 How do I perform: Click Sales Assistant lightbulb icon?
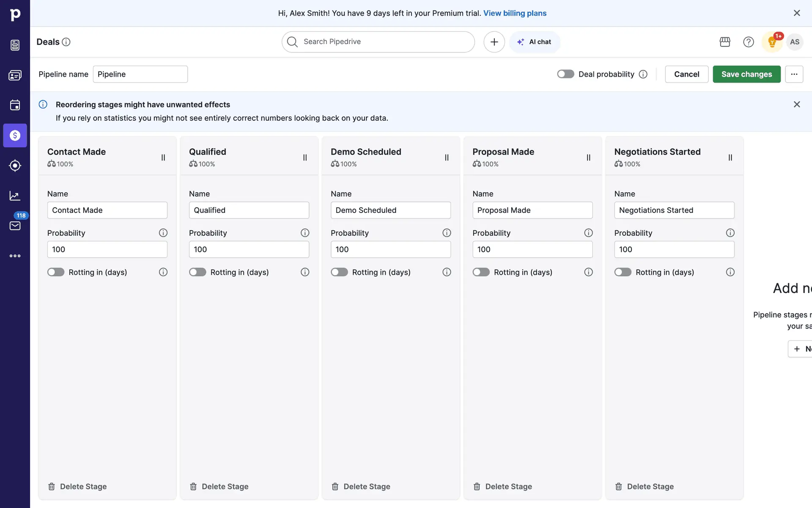coord(772,42)
